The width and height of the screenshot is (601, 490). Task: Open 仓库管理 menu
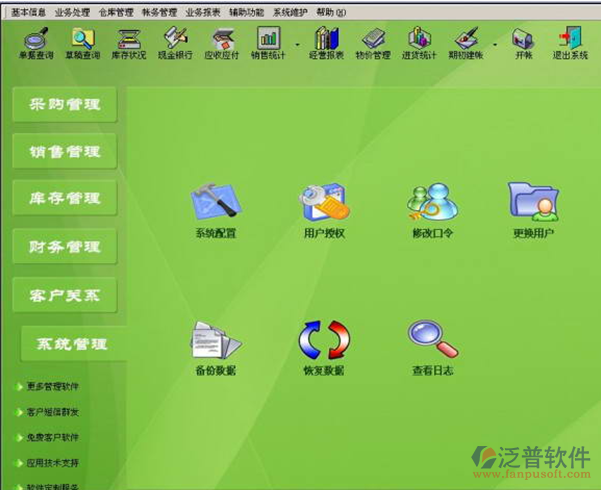click(116, 13)
